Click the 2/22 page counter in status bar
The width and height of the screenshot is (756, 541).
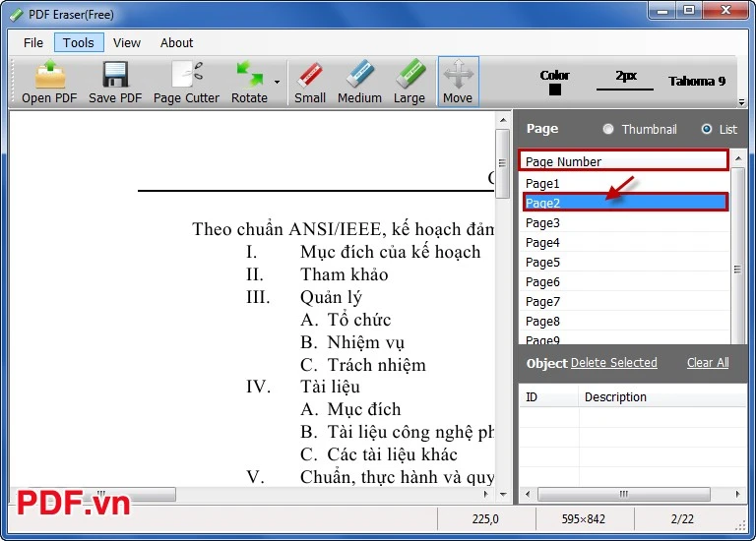pyautogui.click(x=682, y=518)
